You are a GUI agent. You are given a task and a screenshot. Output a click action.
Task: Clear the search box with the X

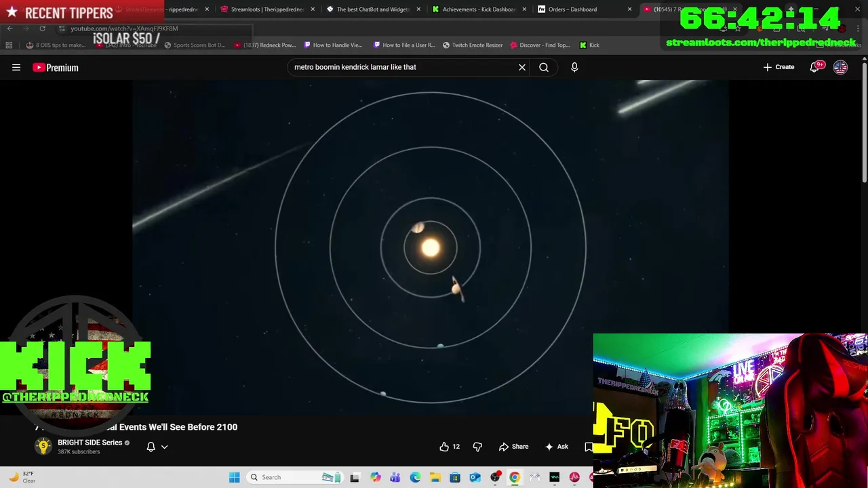coord(522,67)
